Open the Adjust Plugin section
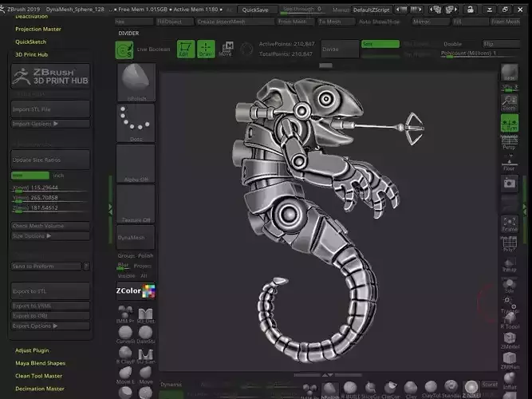532x399 pixels. pyautogui.click(x=32, y=350)
